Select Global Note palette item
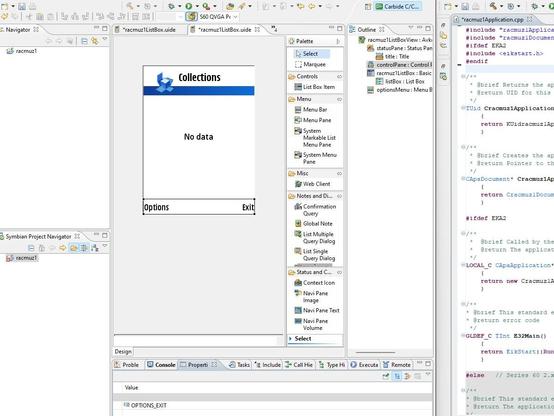 [313, 223]
